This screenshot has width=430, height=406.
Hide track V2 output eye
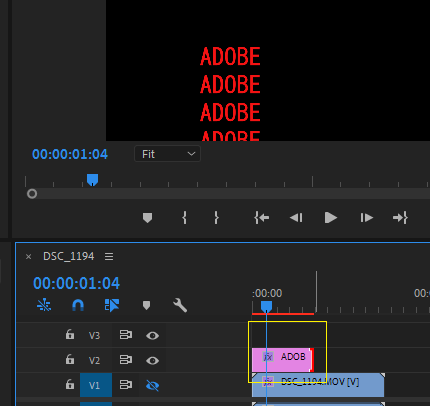pos(152,360)
